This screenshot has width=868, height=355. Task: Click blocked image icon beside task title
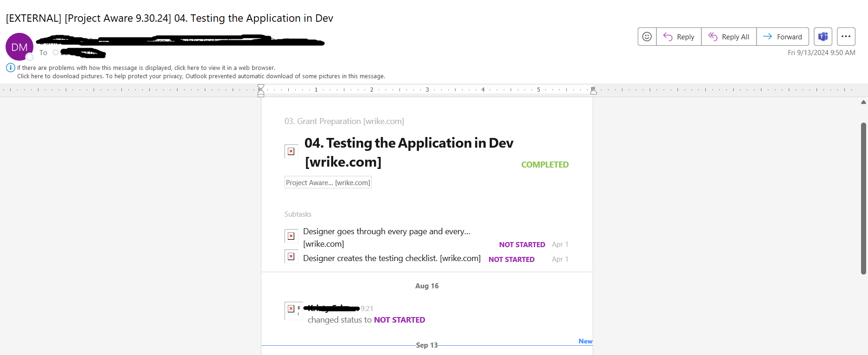coord(291,151)
